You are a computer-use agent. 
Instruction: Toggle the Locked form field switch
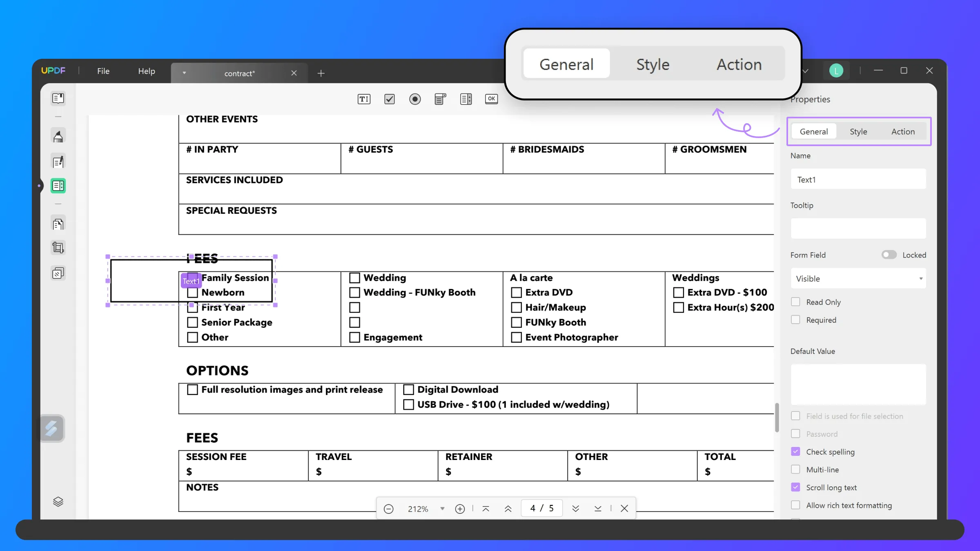point(888,254)
